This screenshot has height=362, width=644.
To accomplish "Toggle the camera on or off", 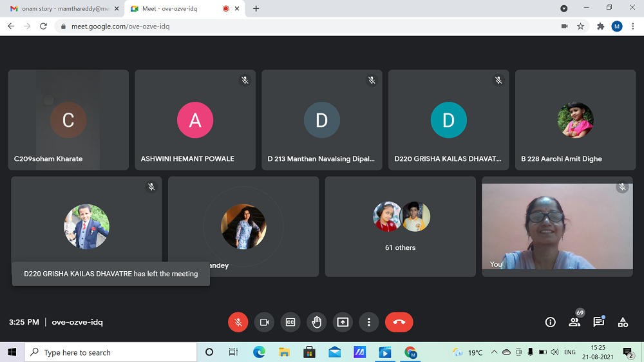I will (x=264, y=322).
